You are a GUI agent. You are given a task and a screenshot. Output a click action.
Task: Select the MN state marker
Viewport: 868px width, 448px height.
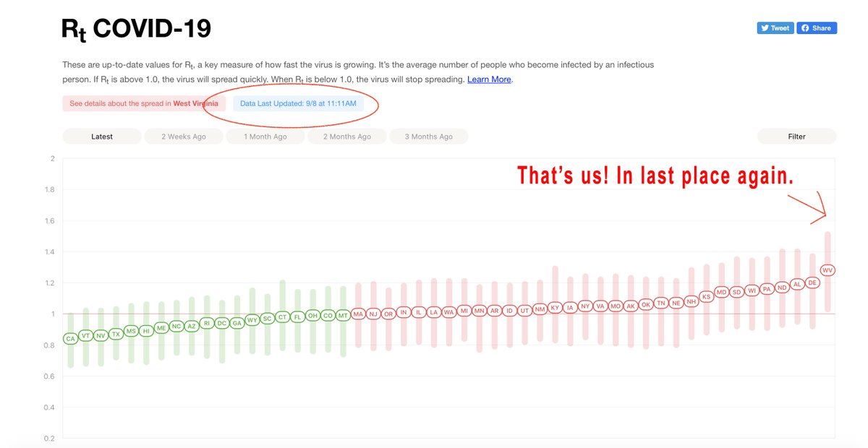pos(479,311)
